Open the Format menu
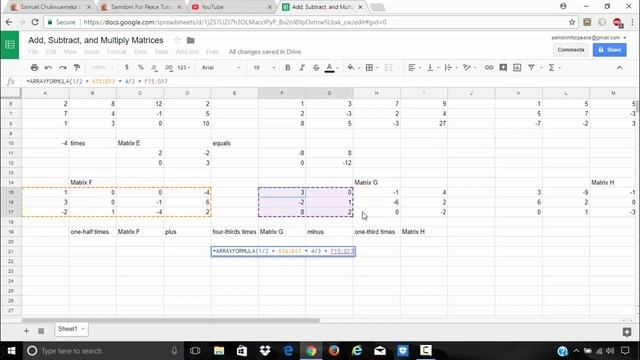The width and height of the screenshot is (640, 360). (x=117, y=52)
